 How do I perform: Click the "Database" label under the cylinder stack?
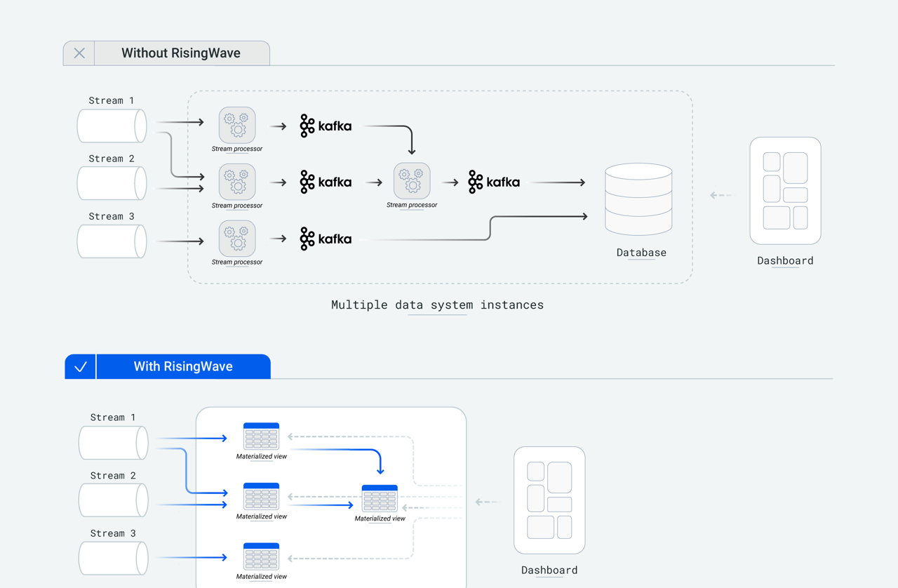click(x=641, y=253)
